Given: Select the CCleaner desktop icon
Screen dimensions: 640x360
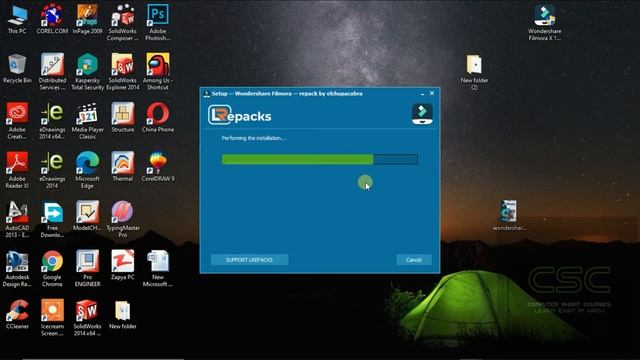Looking at the screenshot, I should pos(17,314).
